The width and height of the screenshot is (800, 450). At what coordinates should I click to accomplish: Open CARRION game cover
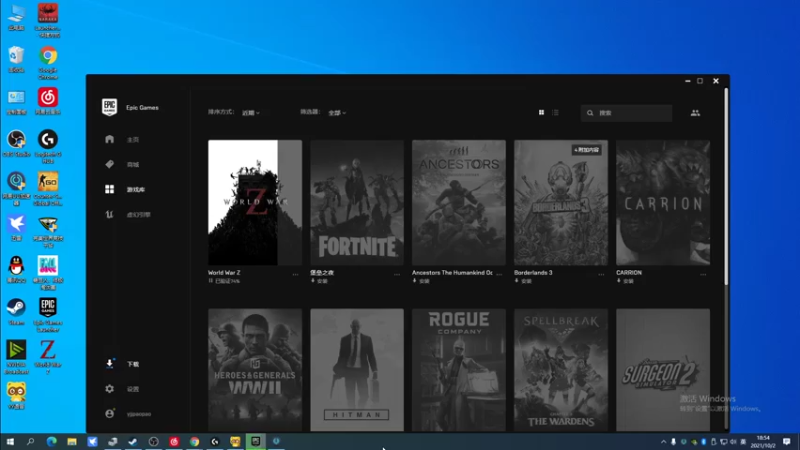point(663,203)
